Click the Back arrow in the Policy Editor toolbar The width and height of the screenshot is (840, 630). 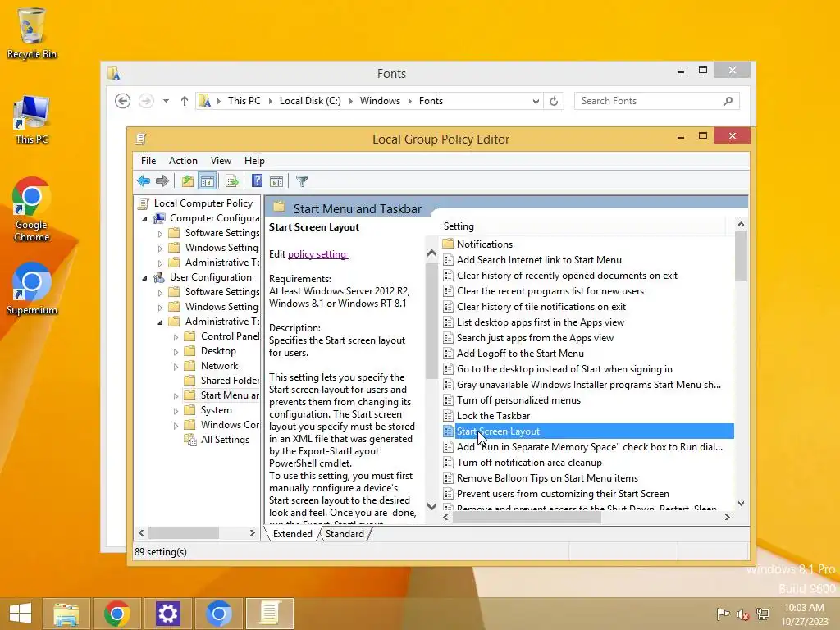click(x=144, y=181)
